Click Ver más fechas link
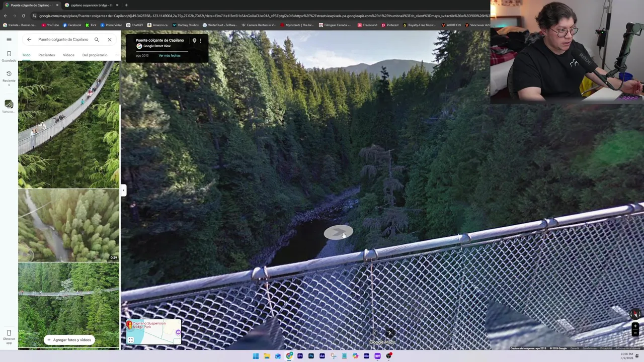 tap(170, 55)
